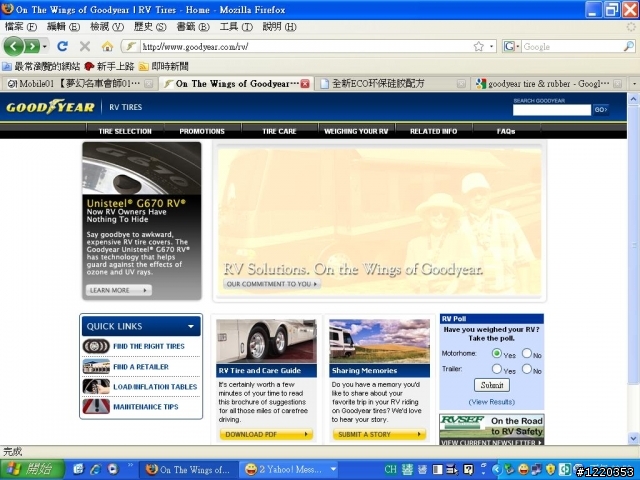The width and height of the screenshot is (640, 480).
Task: Open the Tire Selection nav item
Action: (125, 131)
